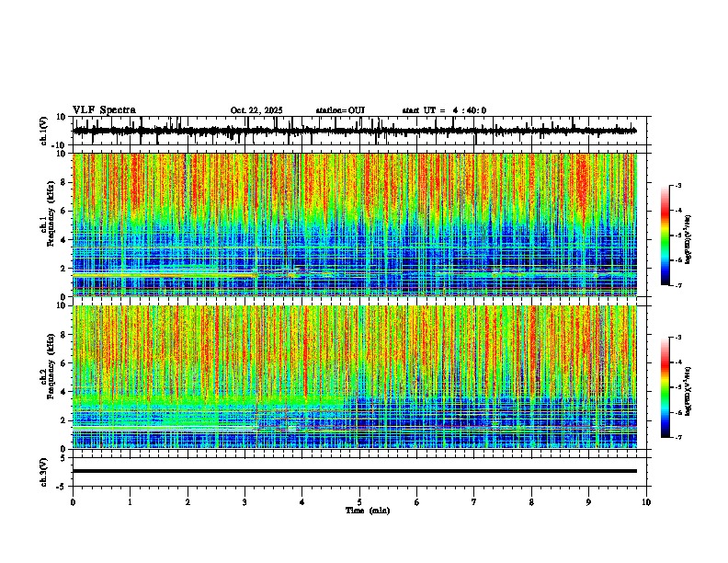
Task: Click the ch.2 PSD color scale bar
Action: 665,387
